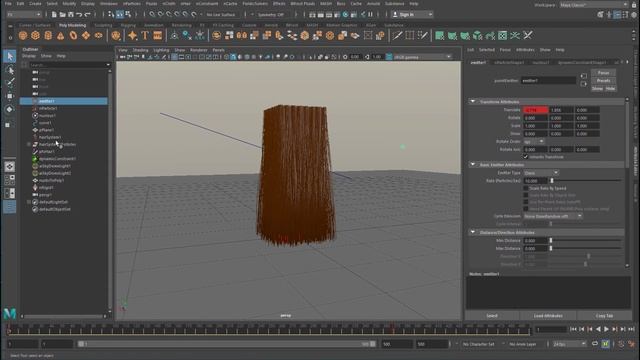Open the menu set dropdown at top left
The height and width of the screenshot is (360, 640).
point(24,15)
